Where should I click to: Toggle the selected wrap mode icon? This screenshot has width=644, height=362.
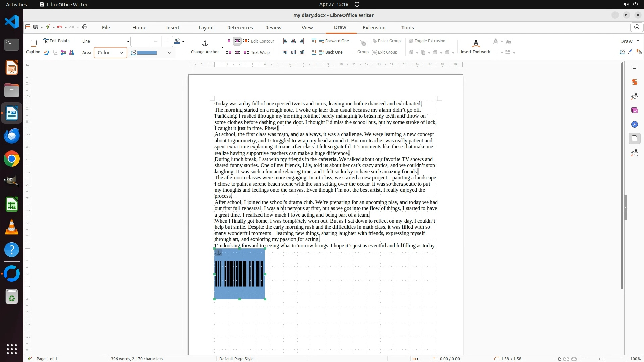237,41
